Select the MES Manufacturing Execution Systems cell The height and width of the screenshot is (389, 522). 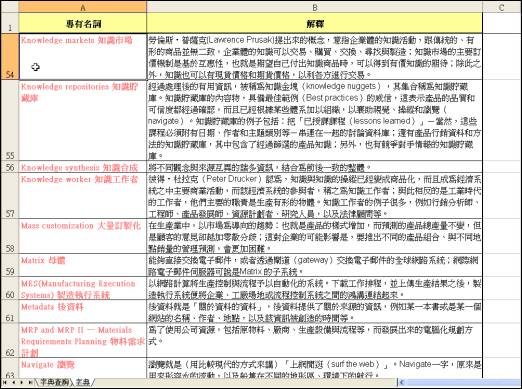pyautogui.click(x=83, y=288)
